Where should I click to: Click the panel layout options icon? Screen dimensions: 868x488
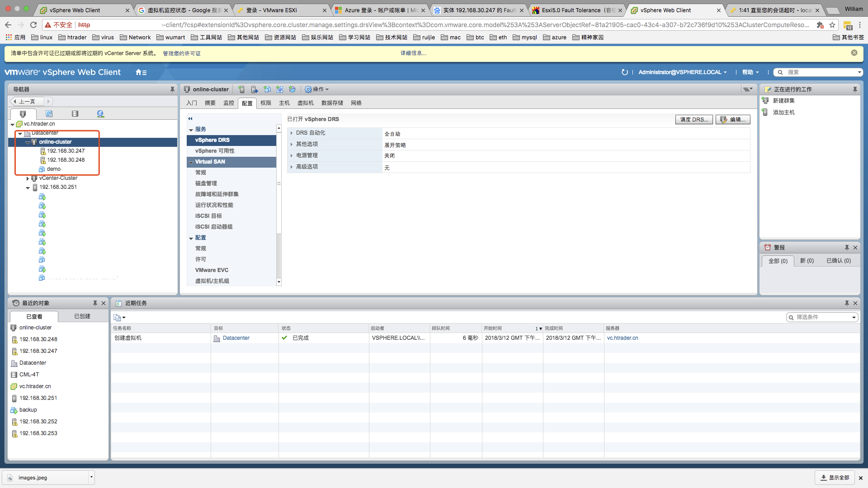748,89
